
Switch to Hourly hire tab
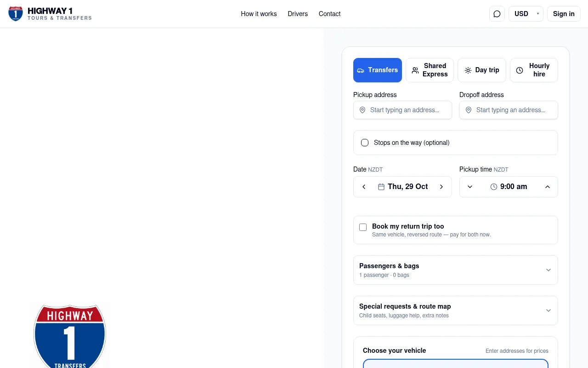coord(534,70)
